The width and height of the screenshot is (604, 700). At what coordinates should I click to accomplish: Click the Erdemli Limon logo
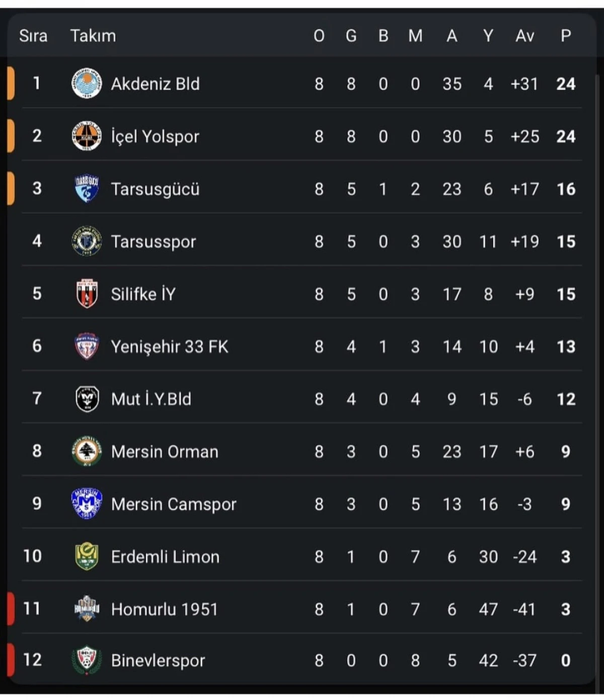(87, 557)
